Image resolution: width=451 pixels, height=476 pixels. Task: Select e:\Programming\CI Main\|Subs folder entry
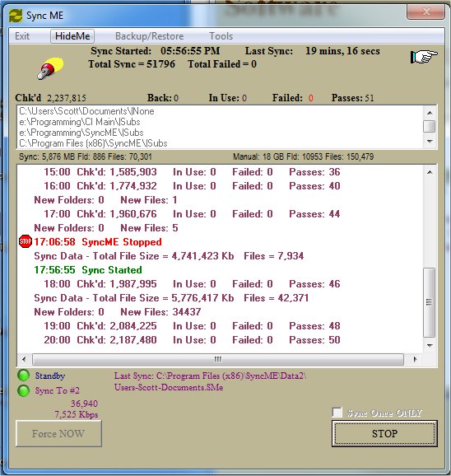pos(80,122)
